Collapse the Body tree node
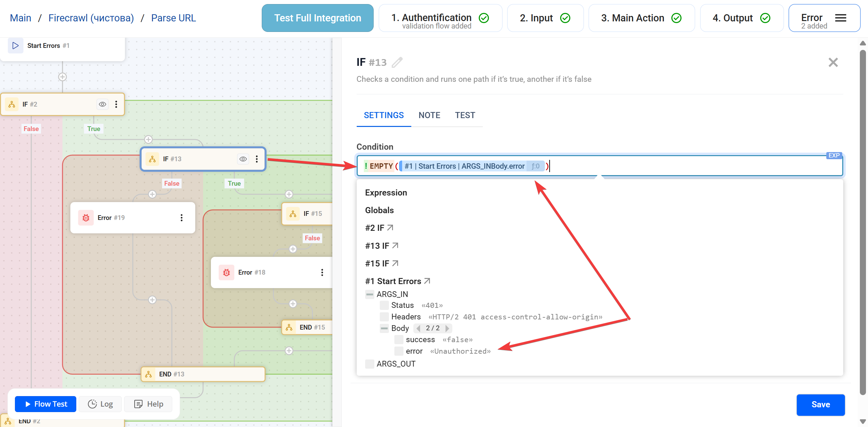868x427 pixels. [384, 328]
